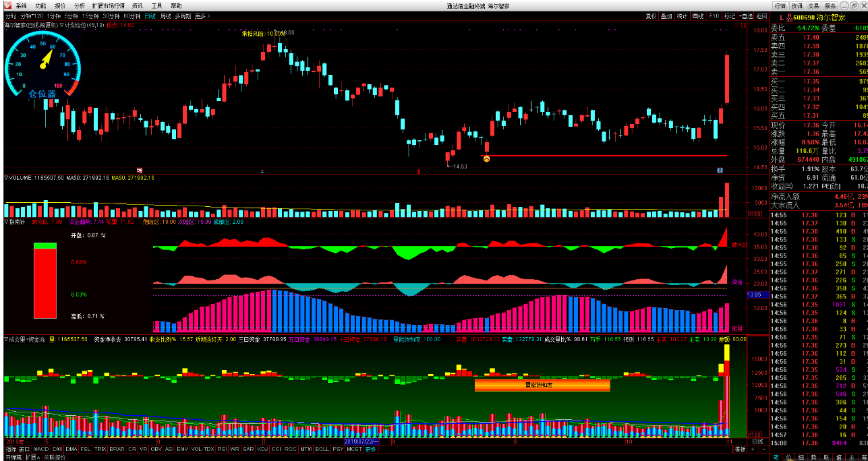Select the VOL-TDX indicator tab
The image size is (868, 461).
[203, 448]
